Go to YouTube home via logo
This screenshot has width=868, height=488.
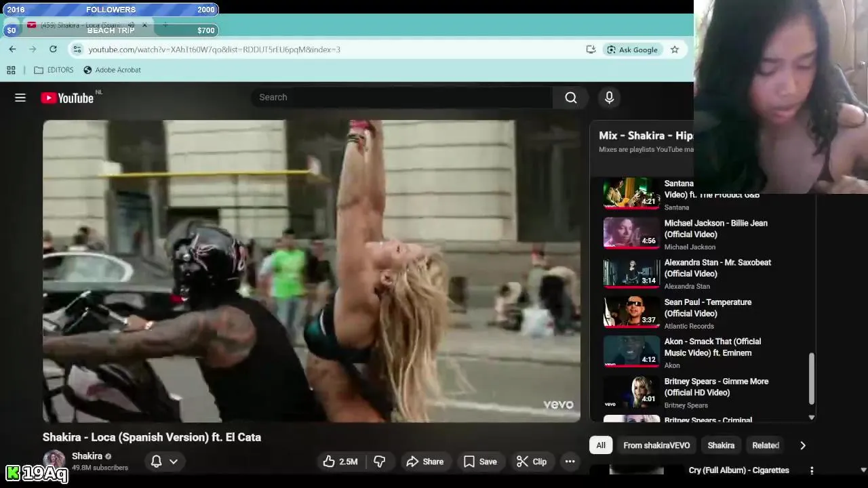67,98
